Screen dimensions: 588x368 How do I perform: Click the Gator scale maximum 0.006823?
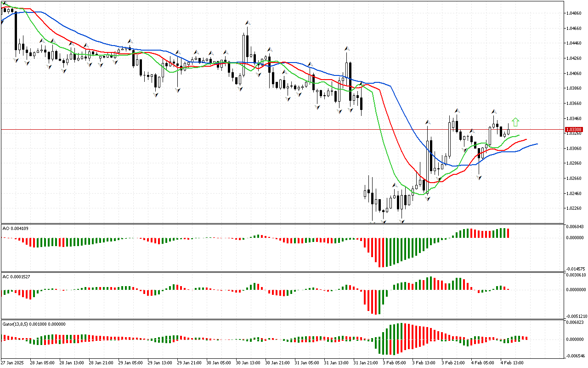coord(576,323)
